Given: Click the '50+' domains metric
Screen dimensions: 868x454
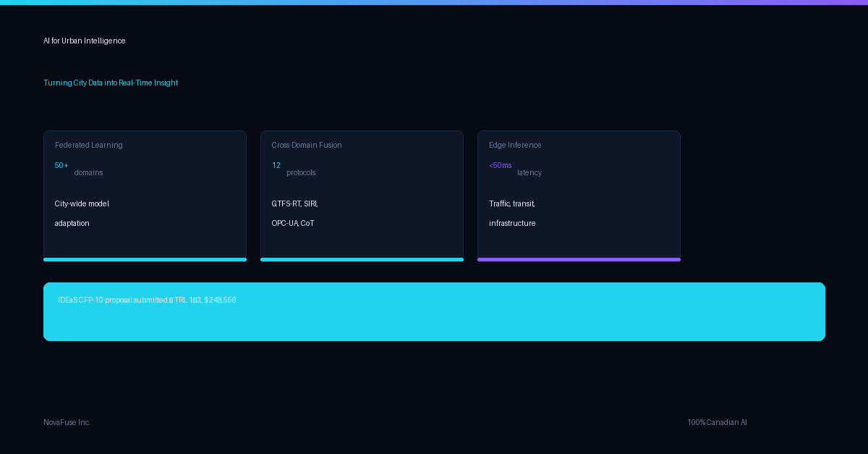Looking at the screenshot, I should (61, 166).
